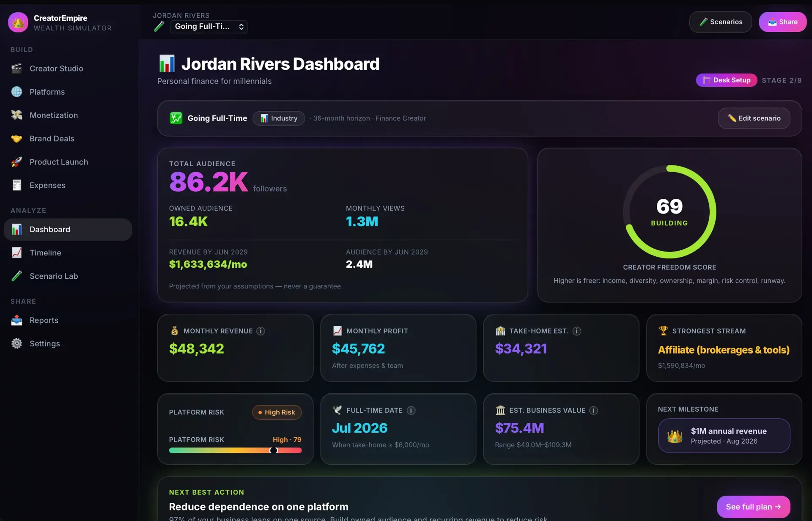Viewport: 812px width, 521px height.
Task: Click the Take-Home Est. building icon
Action: 500,331
